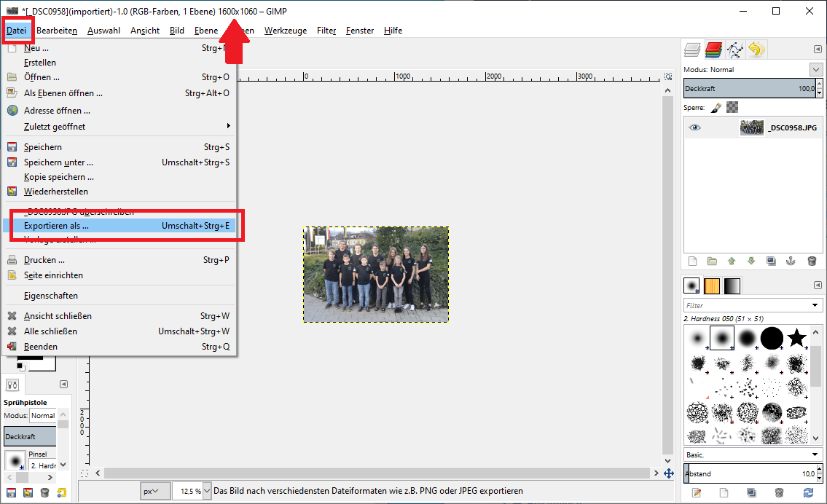The image size is (827, 504).
Task: Edit the selected brush pencil icon
Action: [x=696, y=493]
